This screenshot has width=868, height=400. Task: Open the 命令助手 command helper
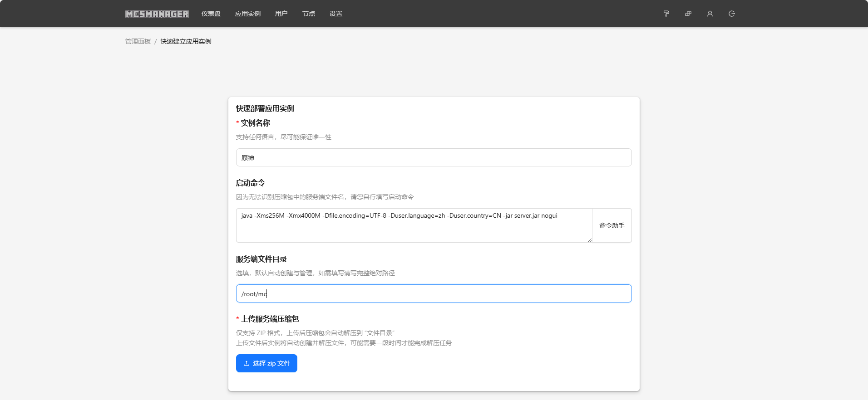point(612,225)
